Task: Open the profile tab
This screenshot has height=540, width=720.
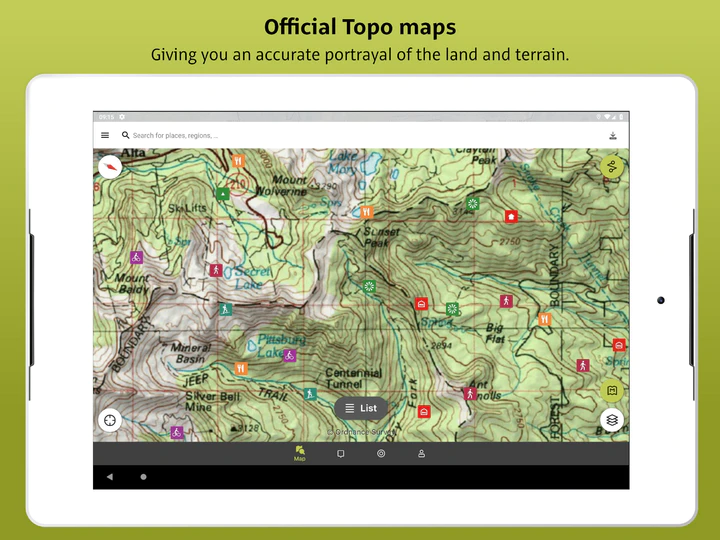Action: click(421, 454)
